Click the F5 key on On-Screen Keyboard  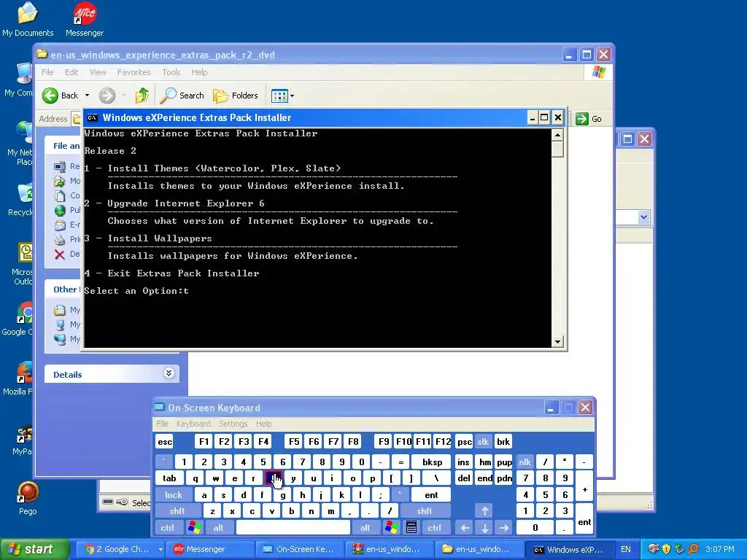tap(294, 442)
